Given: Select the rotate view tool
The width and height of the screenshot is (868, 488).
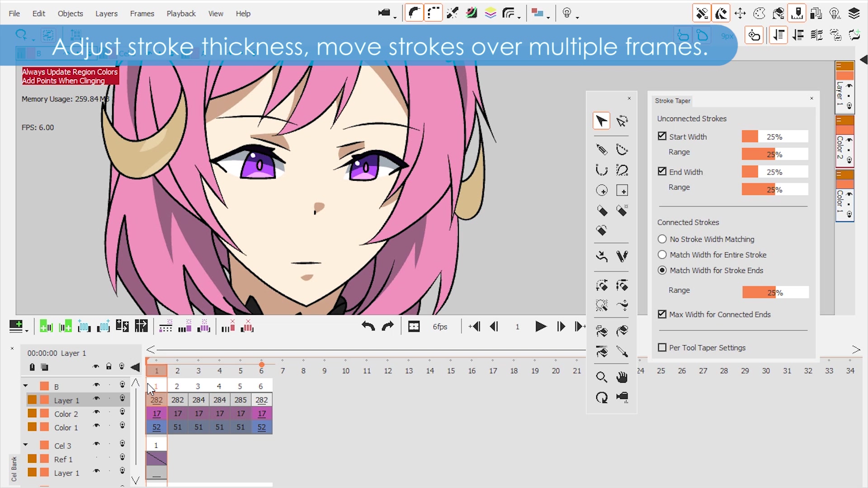Looking at the screenshot, I should click(601, 398).
